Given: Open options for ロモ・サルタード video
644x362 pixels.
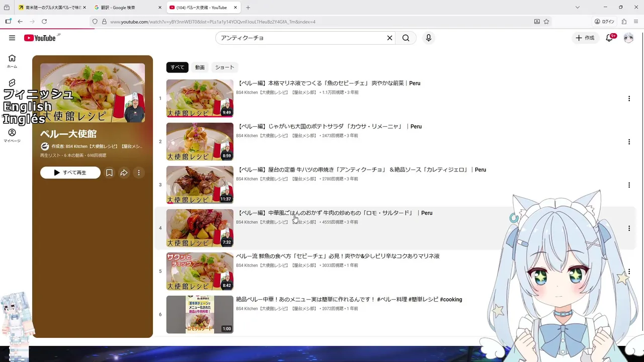Looking at the screenshot, I should (x=629, y=228).
